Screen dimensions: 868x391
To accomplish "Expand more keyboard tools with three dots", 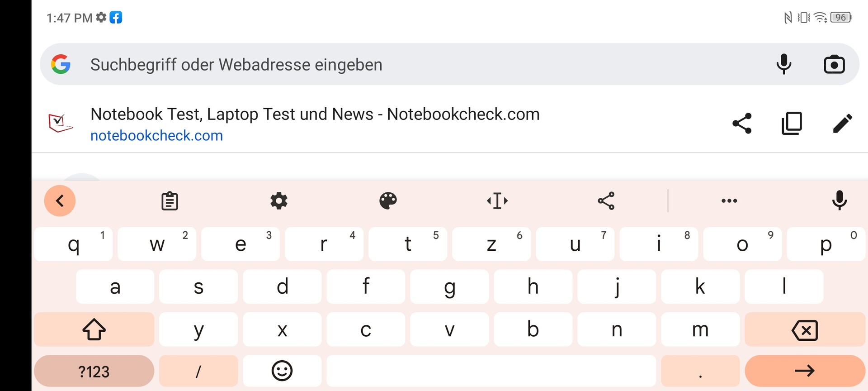I will 729,201.
